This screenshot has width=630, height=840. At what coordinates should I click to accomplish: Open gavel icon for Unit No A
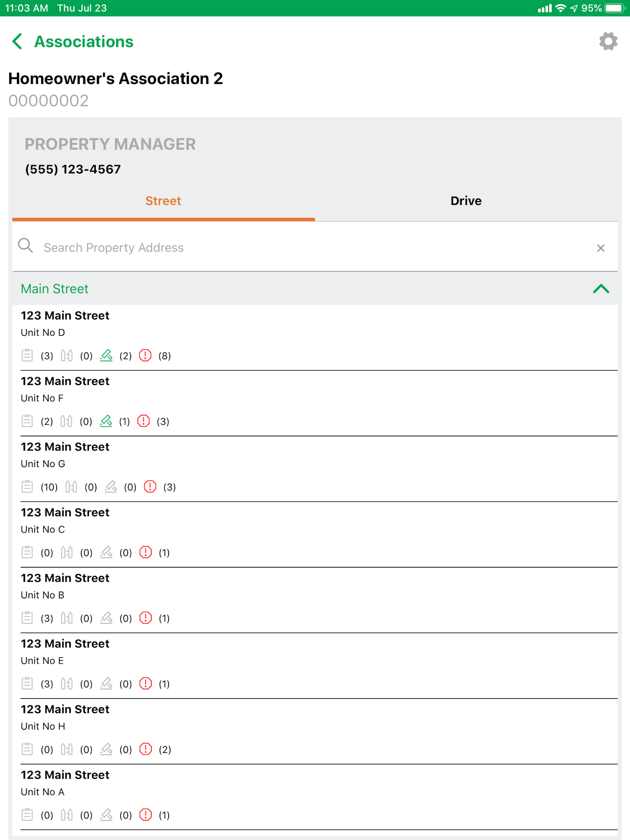[x=106, y=814]
